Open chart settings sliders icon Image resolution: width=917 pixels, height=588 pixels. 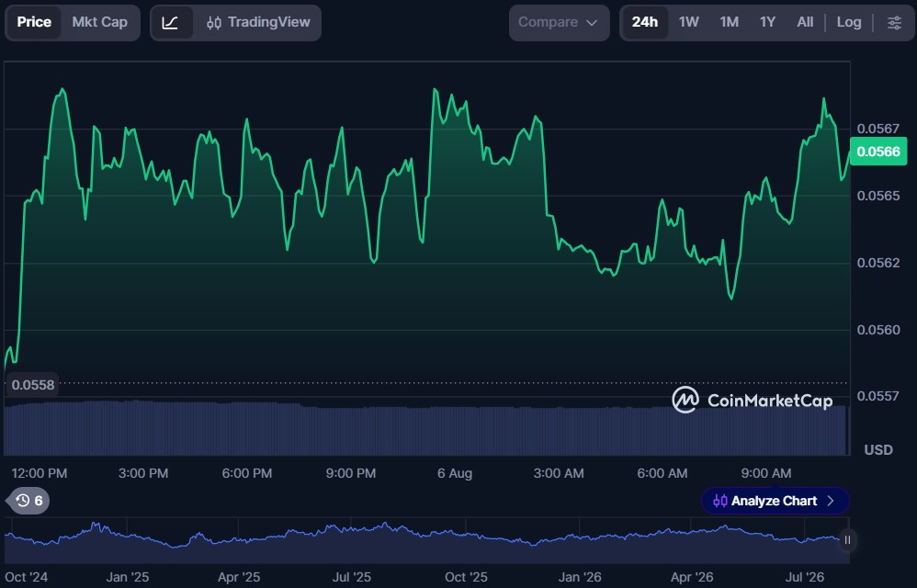tap(894, 23)
